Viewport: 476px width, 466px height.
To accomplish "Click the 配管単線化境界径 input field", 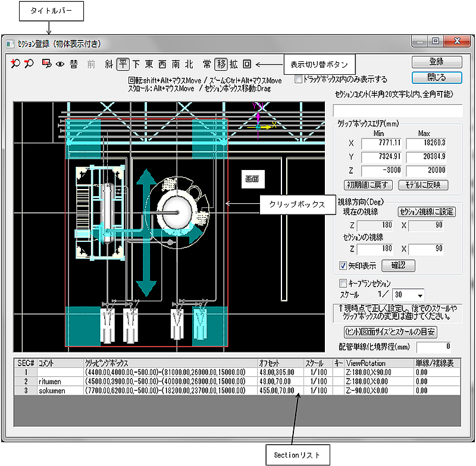I will tap(434, 347).
